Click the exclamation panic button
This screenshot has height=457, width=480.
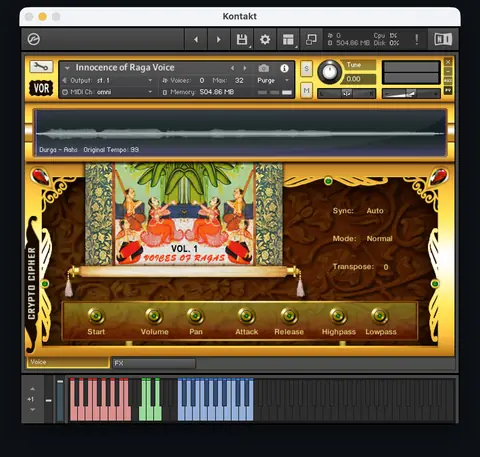tap(416, 39)
